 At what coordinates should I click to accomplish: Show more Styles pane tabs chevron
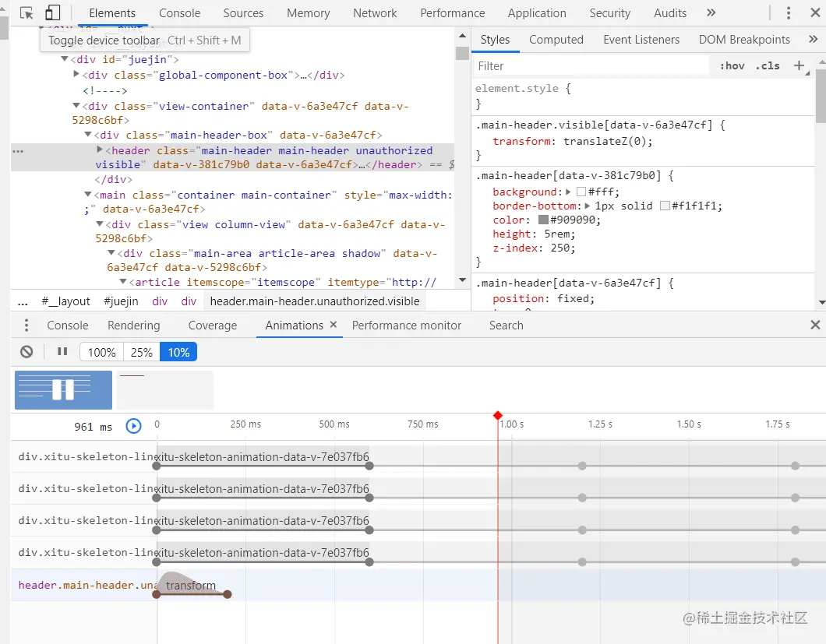coord(813,39)
